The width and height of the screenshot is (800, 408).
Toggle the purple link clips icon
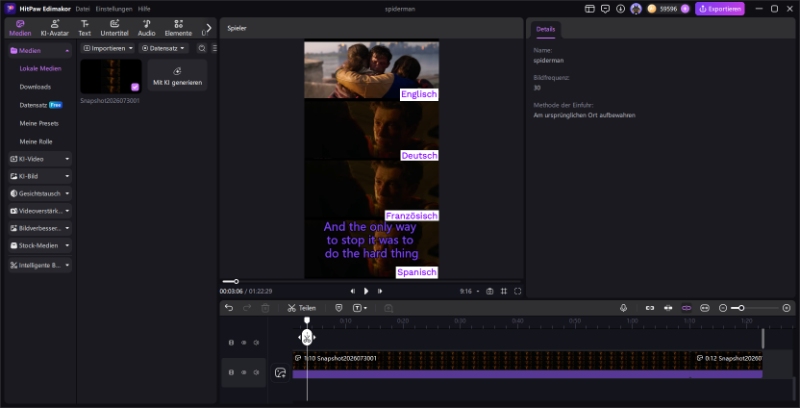686,308
